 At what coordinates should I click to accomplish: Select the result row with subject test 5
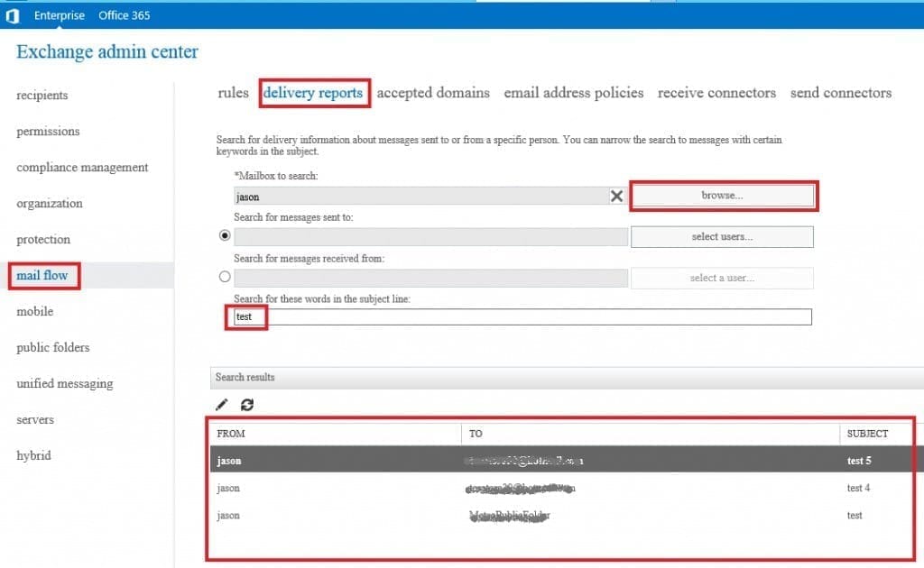coord(567,461)
